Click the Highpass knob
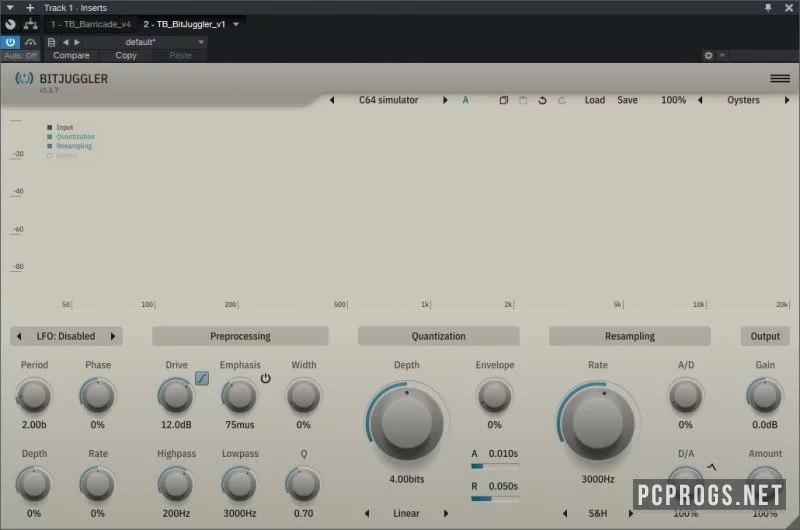The width and height of the screenshot is (800, 530). [x=176, y=484]
